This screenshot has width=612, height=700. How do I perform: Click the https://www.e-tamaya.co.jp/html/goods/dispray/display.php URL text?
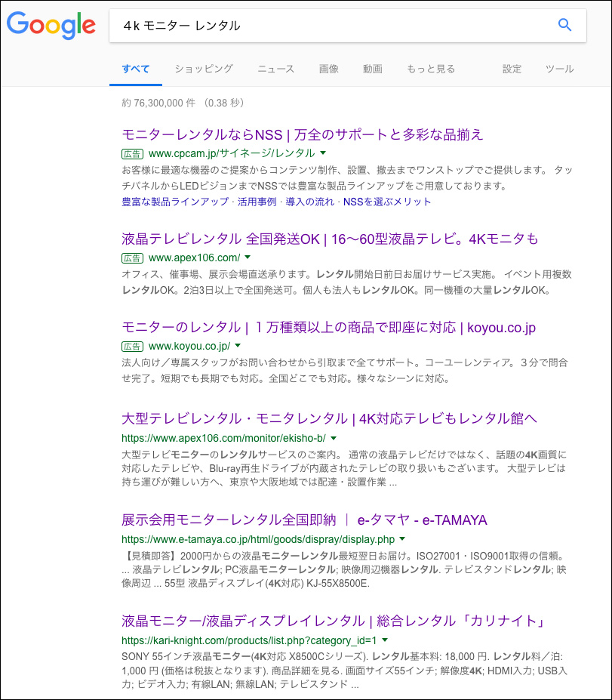tap(258, 539)
